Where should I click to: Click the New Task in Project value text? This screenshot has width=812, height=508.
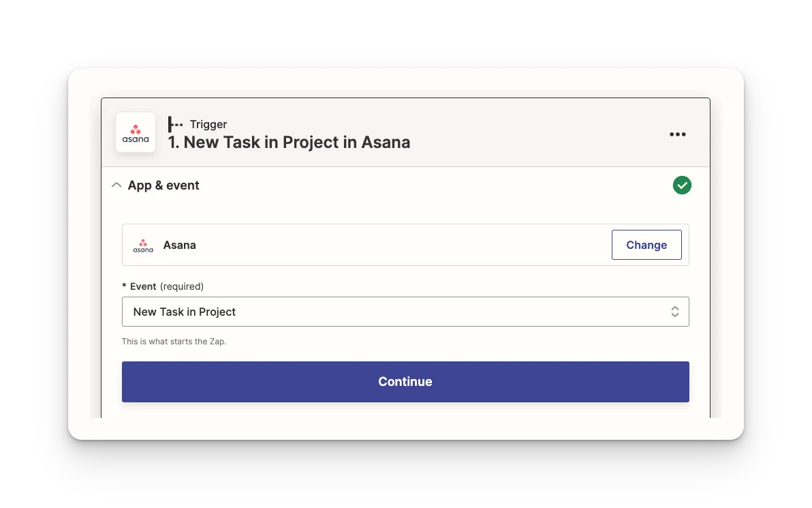pos(185,312)
